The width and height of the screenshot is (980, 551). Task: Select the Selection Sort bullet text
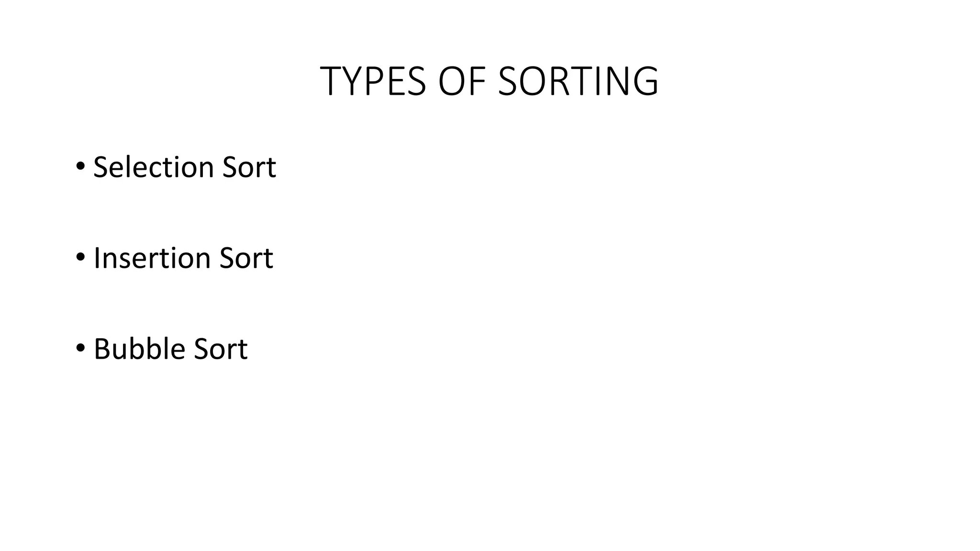[185, 167]
